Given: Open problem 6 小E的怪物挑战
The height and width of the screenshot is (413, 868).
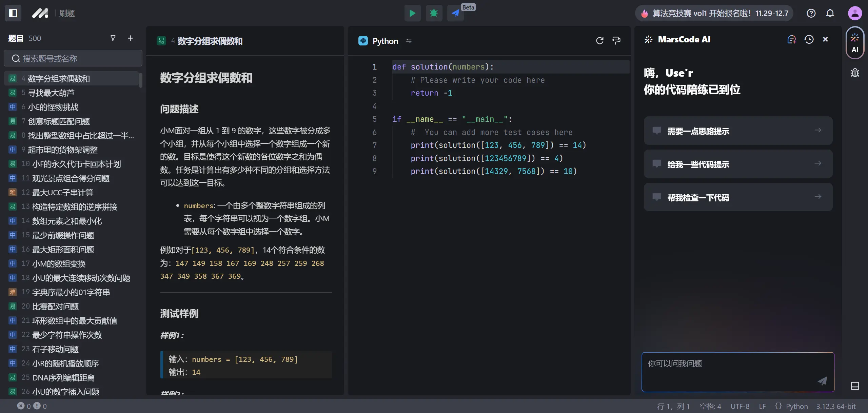Looking at the screenshot, I should (71, 107).
